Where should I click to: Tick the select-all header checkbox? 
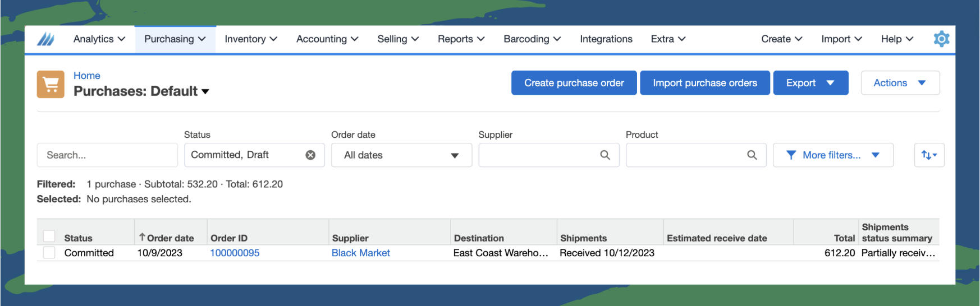click(x=49, y=236)
